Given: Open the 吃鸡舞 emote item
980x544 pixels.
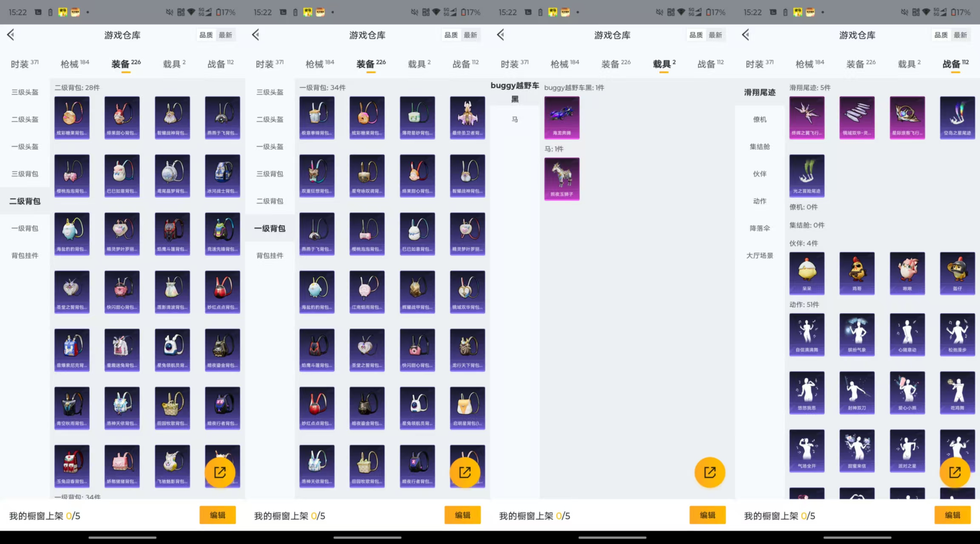Looking at the screenshot, I should (957, 392).
